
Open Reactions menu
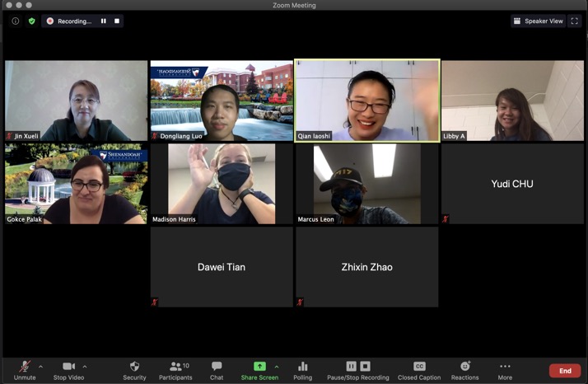coord(465,371)
